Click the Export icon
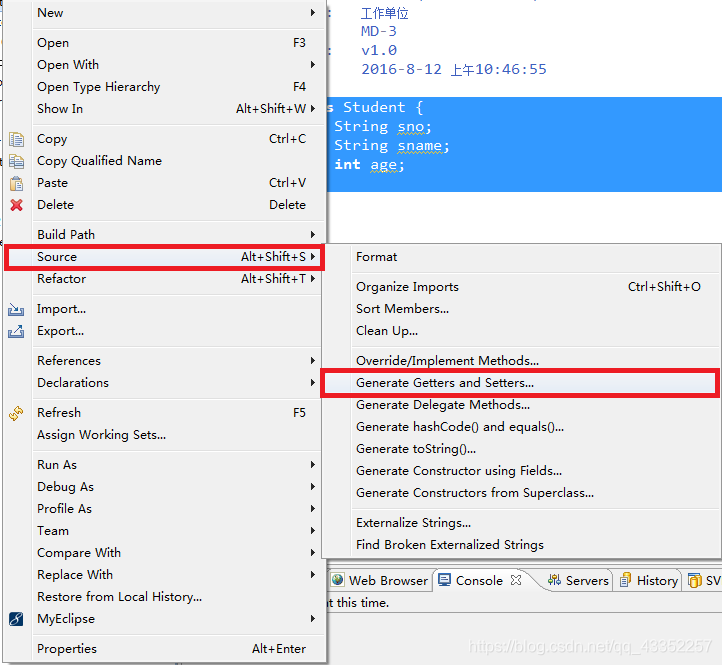722x665 pixels. (16, 331)
